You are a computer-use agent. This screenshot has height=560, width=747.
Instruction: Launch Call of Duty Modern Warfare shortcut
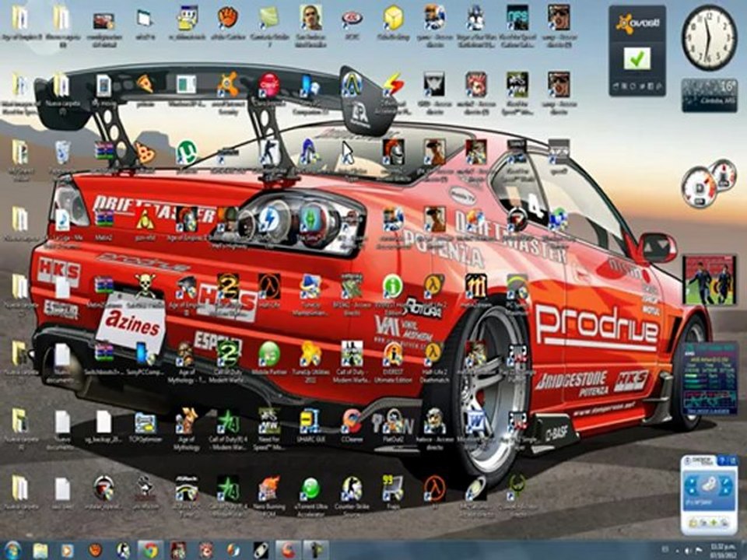coord(352,353)
